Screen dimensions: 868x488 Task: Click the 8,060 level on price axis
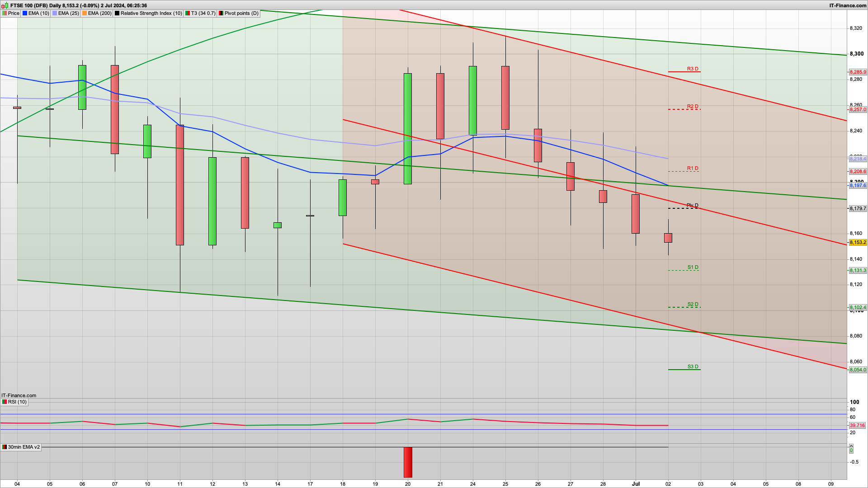click(856, 362)
